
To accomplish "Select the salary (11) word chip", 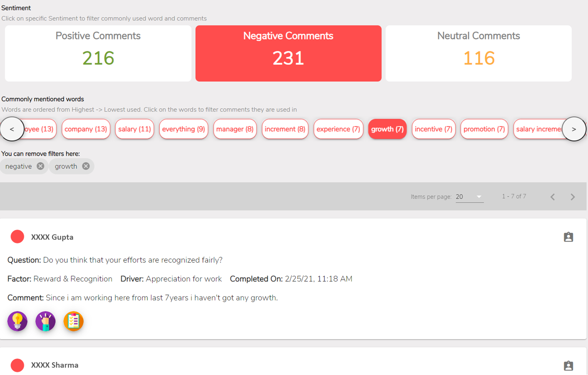I will point(134,129).
